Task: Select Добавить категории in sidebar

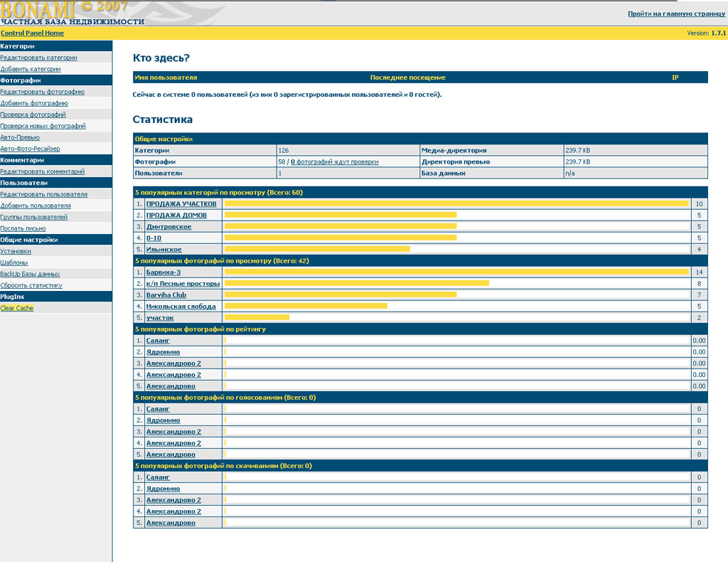Action: click(x=31, y=69)
